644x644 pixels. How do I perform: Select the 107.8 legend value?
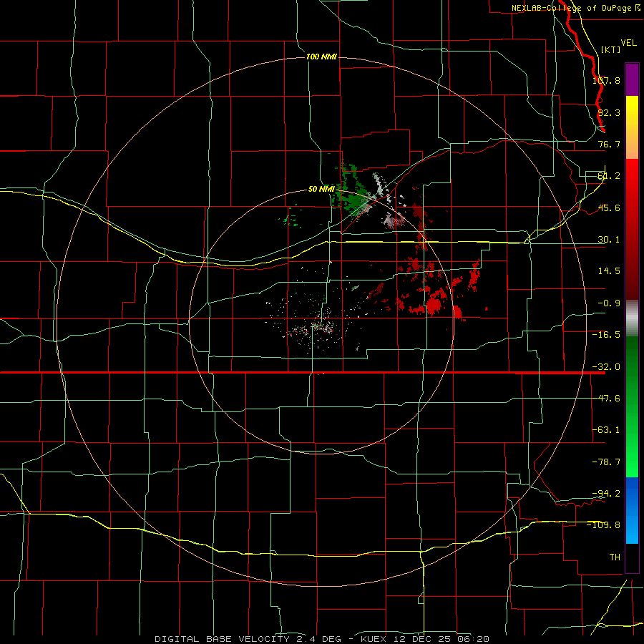click(x=606, y=81)
